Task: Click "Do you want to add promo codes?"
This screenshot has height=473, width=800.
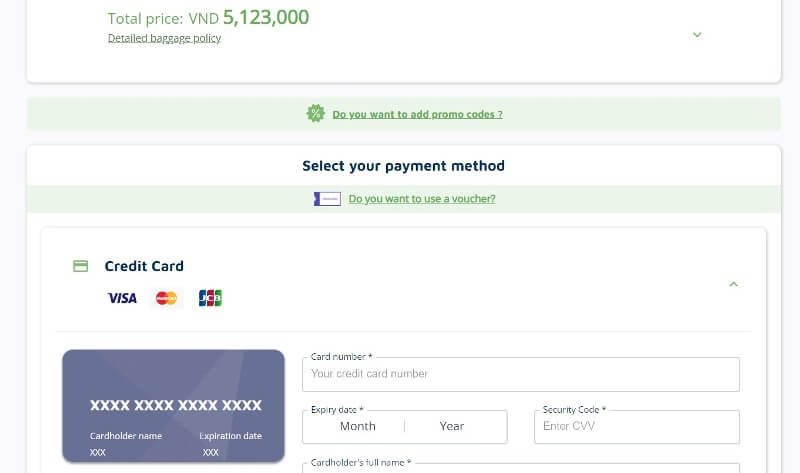Action: click(x=417, y=114)
